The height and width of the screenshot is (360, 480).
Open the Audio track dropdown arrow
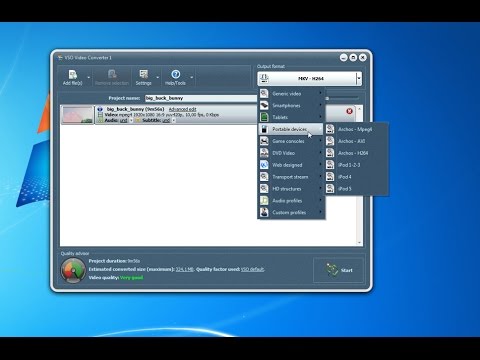coord(131,120)
